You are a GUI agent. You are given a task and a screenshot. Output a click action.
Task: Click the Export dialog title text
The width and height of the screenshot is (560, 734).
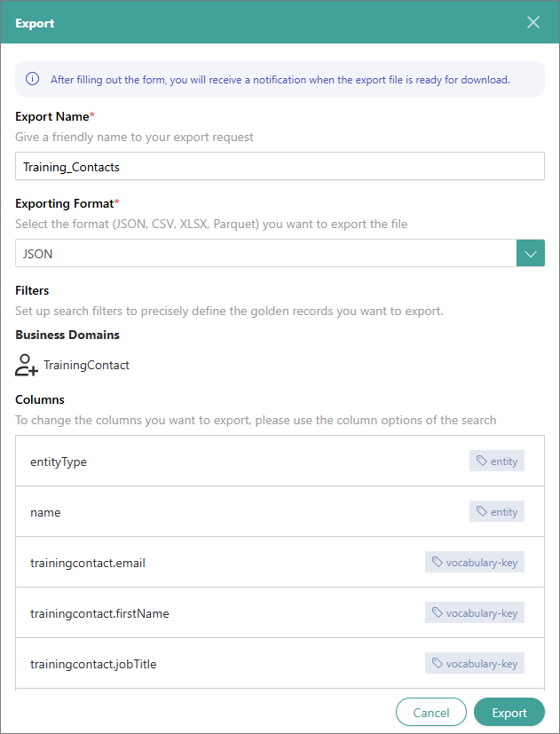click(x=35, y=23)
